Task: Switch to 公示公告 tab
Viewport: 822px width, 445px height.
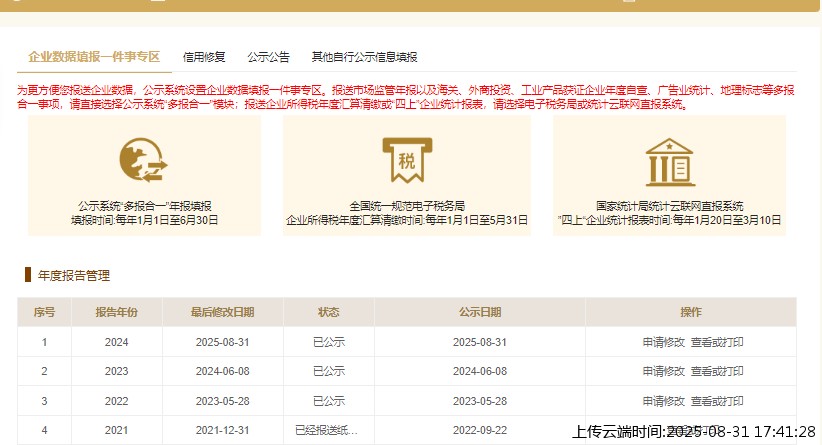Action: click(x=268, y=57)
